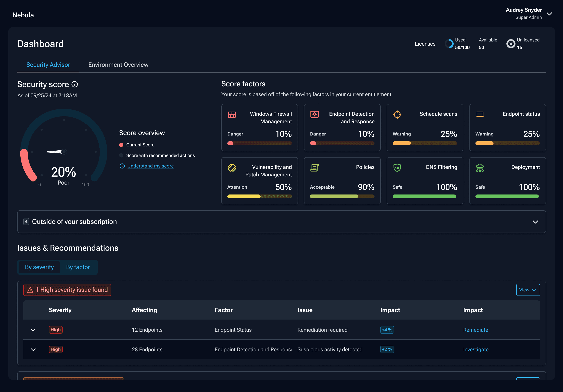The image size is (563, 392).
Task: Open the View dropdown for high severity issues
Action: [528, 290]
